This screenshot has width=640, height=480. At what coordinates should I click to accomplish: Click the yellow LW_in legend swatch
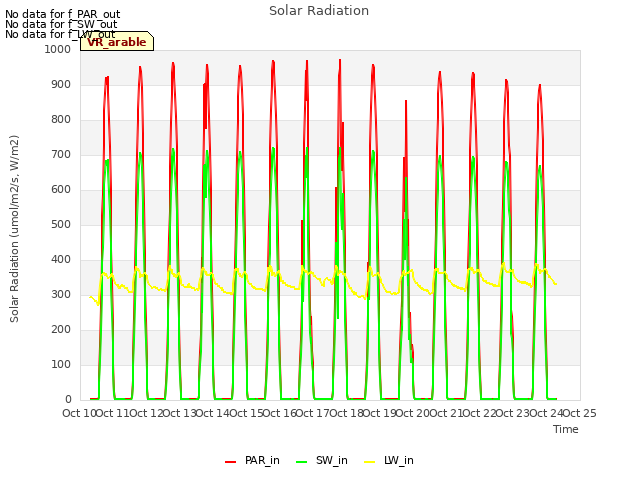pyautogui.click(x=369, y=462)
